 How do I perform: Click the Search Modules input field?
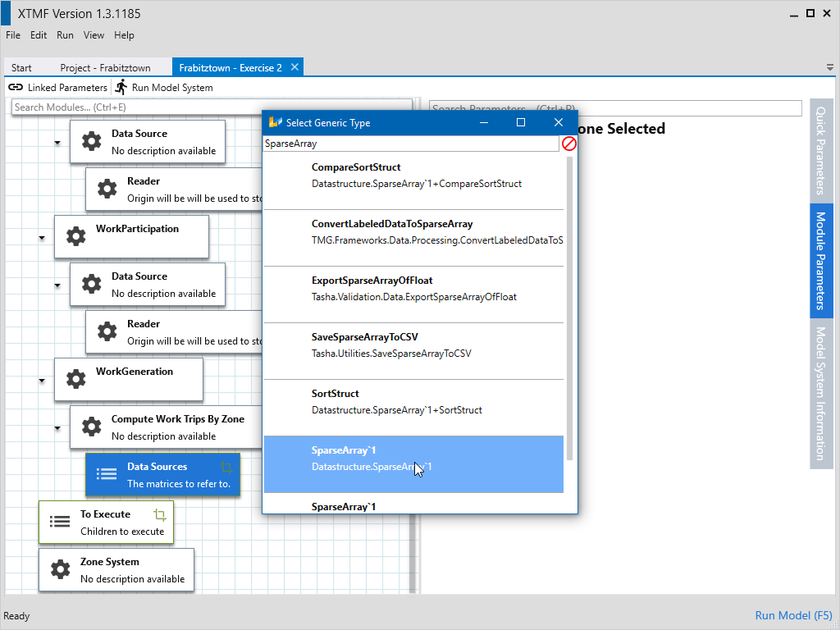[212, 107]
